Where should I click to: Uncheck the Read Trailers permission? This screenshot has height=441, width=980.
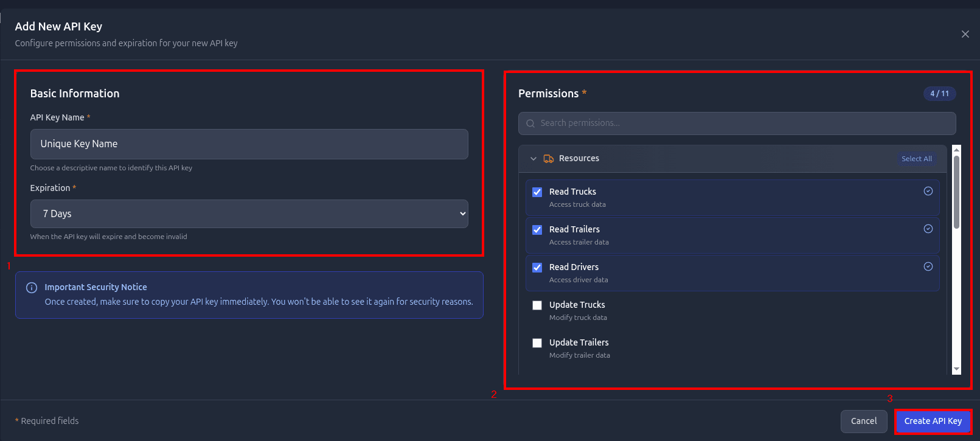pyautogui.click(x=537, y=230)
